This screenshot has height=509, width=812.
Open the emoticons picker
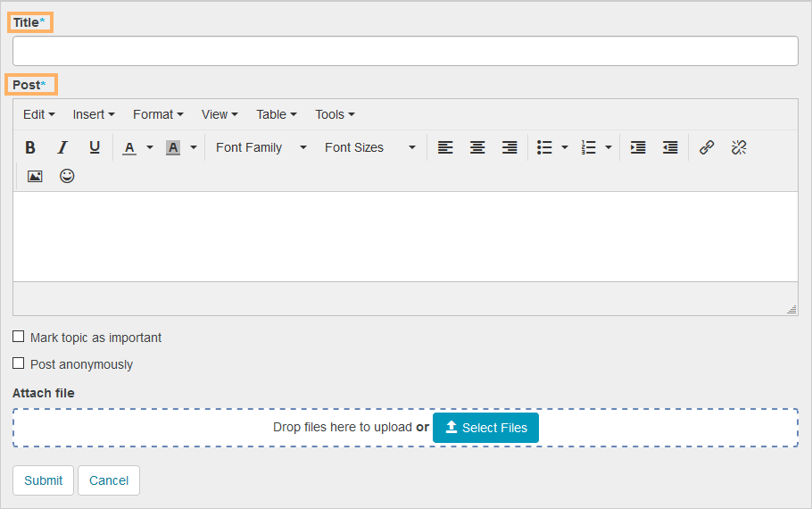(x=67, y=176)
